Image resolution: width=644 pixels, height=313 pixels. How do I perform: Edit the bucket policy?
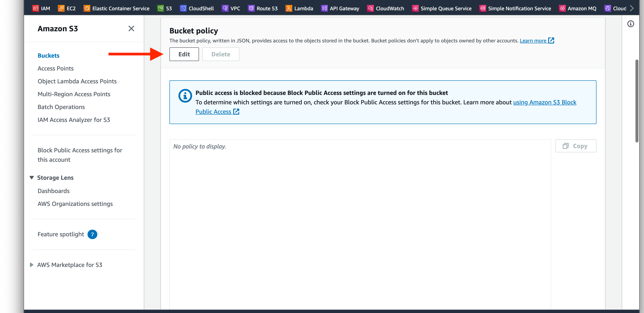pyautogui.click(x=184, y=54)
